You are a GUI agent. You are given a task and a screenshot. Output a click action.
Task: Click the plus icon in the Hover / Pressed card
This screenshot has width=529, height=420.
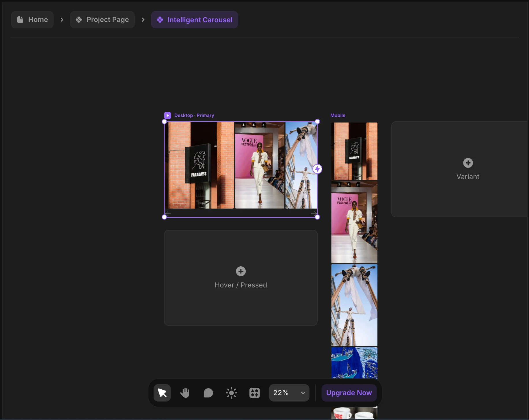pos(241,271)
